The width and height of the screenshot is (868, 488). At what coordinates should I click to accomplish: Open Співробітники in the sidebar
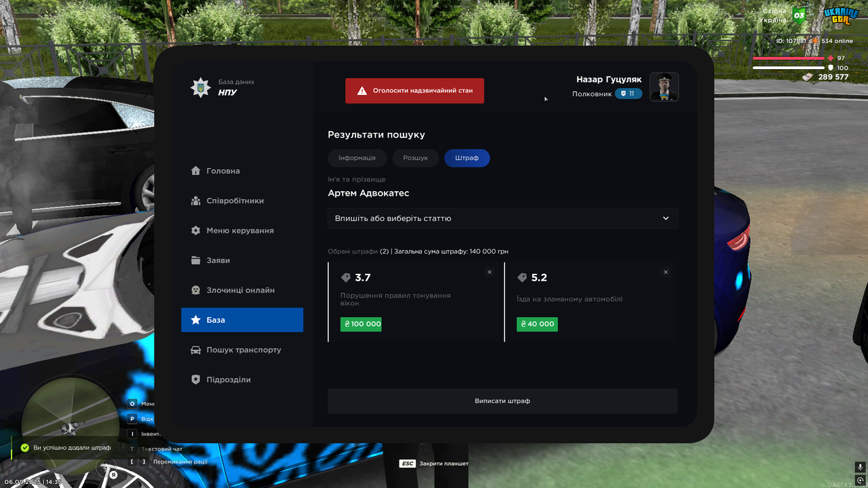(x=242, y=201)
